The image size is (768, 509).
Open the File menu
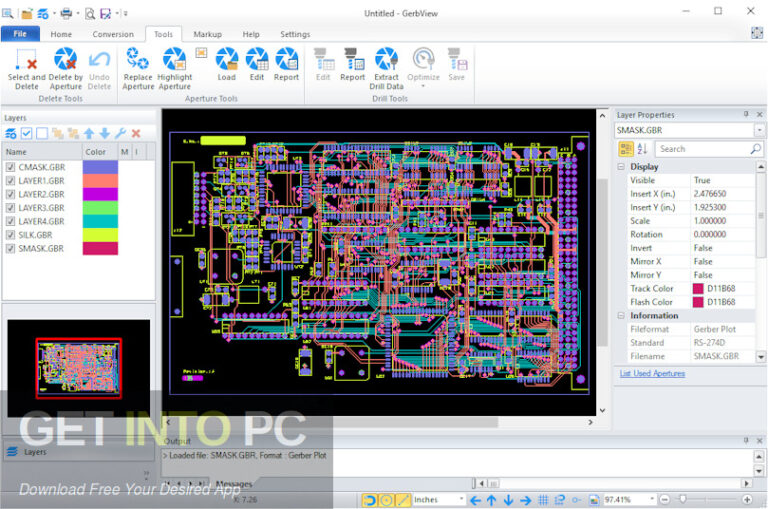20,34
